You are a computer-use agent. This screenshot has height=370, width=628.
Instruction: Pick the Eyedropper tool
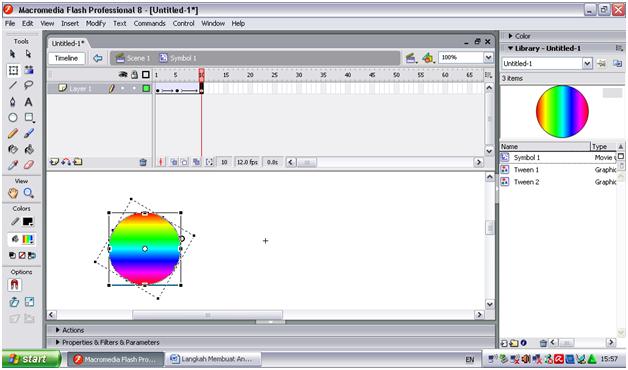click(13, 165)
